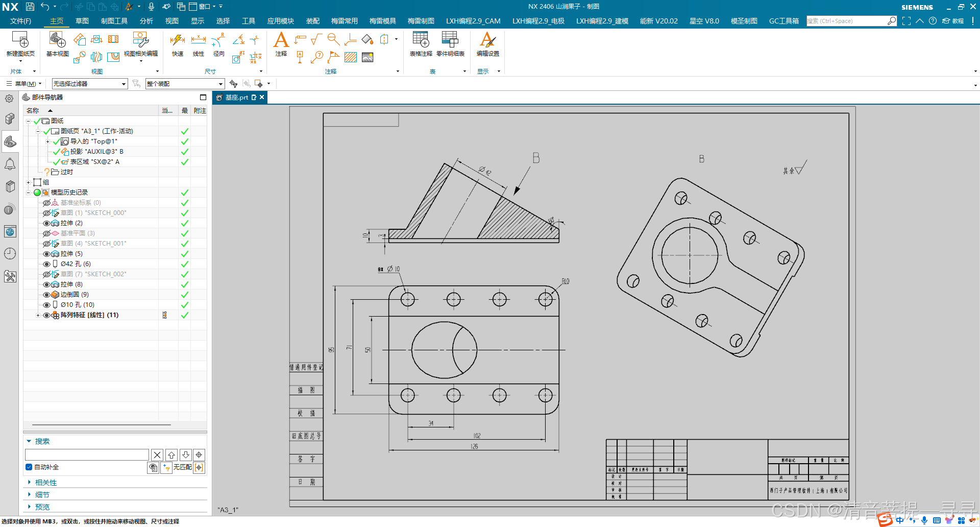Click the datum feature symbol icon
This screenshot has width=980, height=527.
300,57
